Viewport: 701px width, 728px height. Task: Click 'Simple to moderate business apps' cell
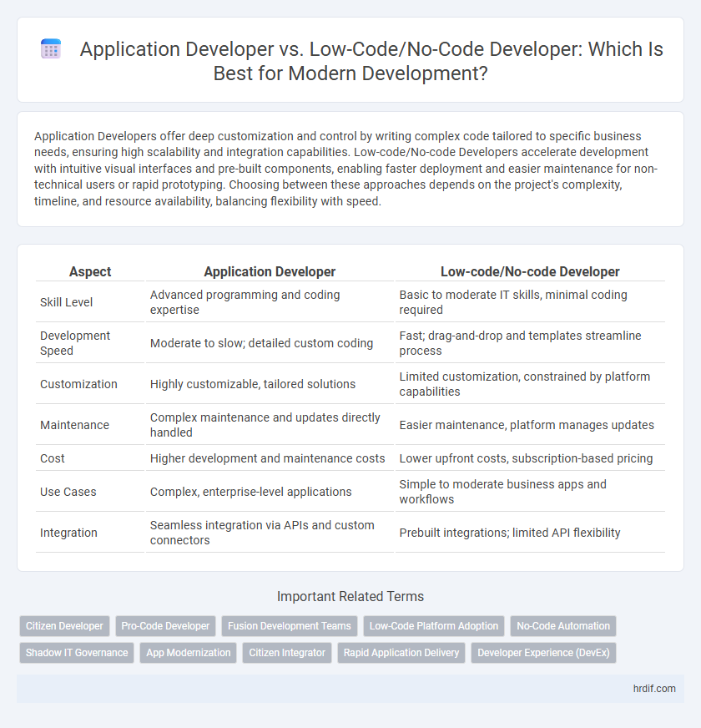(530, 492)
